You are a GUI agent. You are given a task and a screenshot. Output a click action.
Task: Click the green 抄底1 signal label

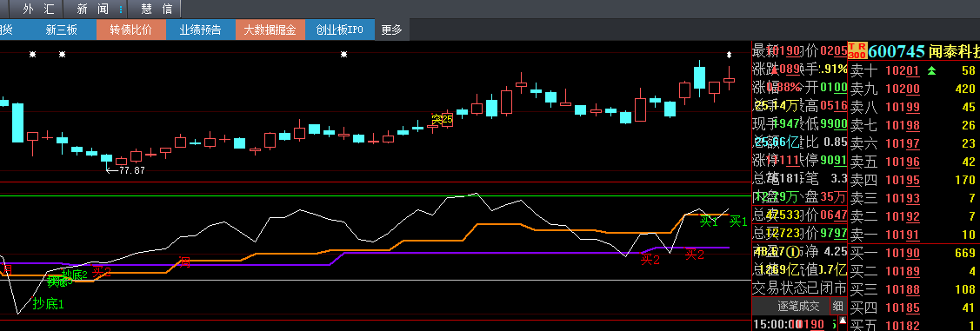(x=49, y=304)
